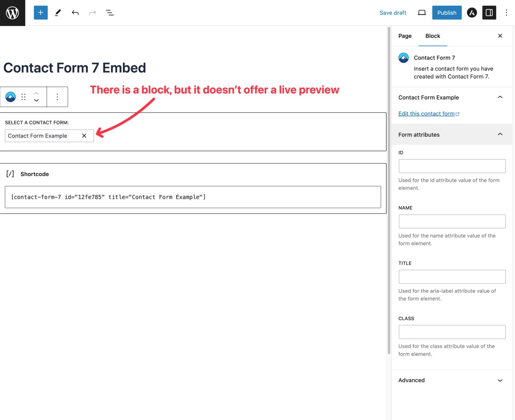
Task: Switch to the Block tab
Action: [433, 36]
